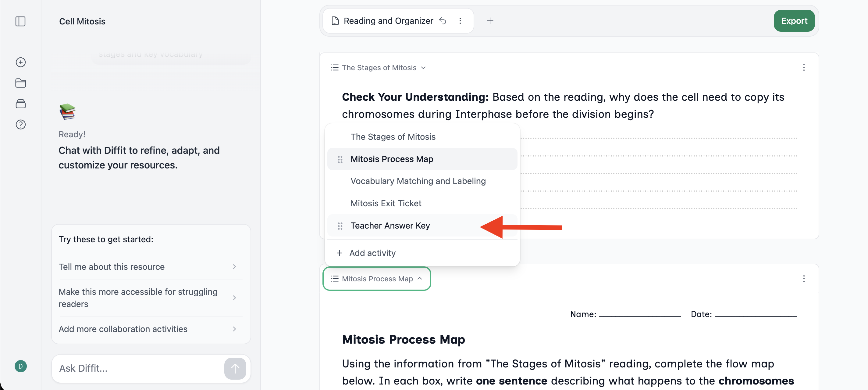Select The Stages of Mitosis in menu
This screenshot has height=390, width=868.
click(x=422, y=137)
